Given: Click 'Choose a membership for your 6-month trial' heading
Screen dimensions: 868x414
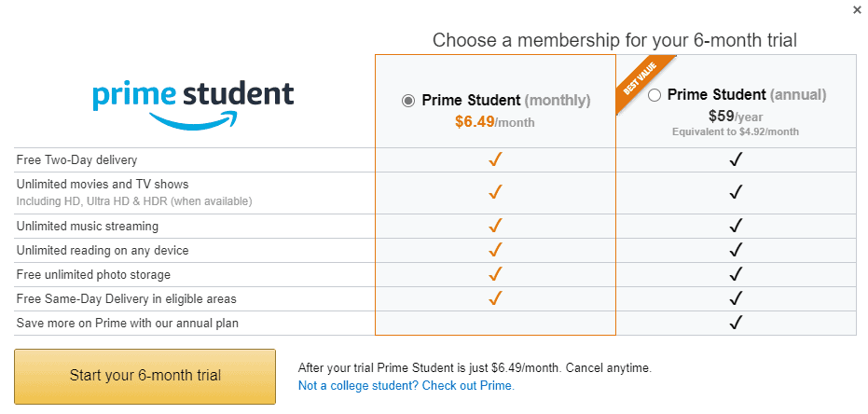Looking at the screenshot, I should (614, 40).
